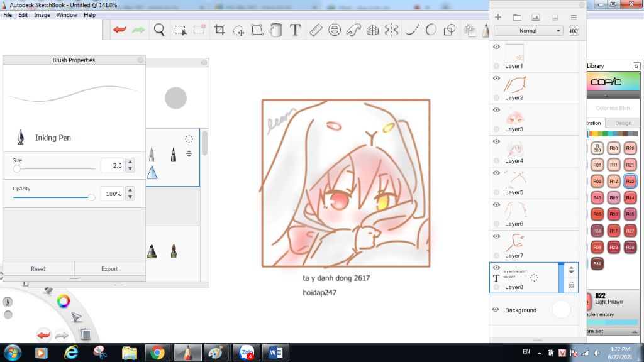Image resolution: width=644 pixels, height=362 pixels.
Task: Create a layer group folder
Action: click(x=517, y=17)
